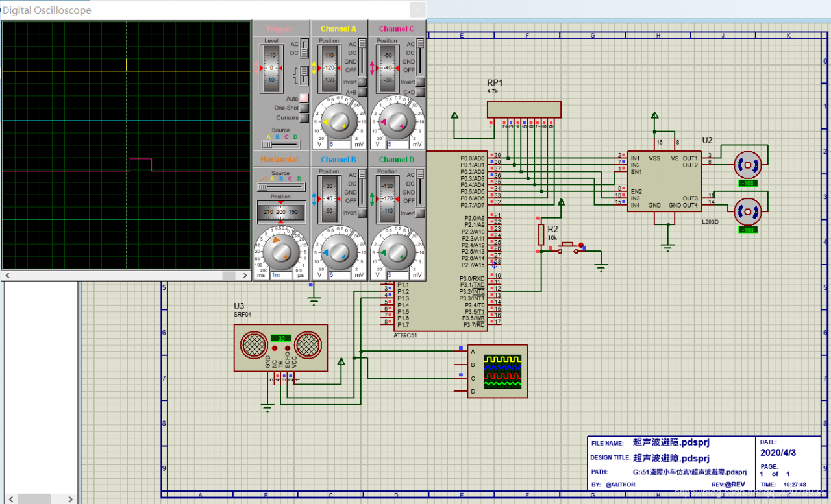Viewport: 831px width, 504px height.
Task: Select the L293D motor driver U2
Action: click(664, 181)
